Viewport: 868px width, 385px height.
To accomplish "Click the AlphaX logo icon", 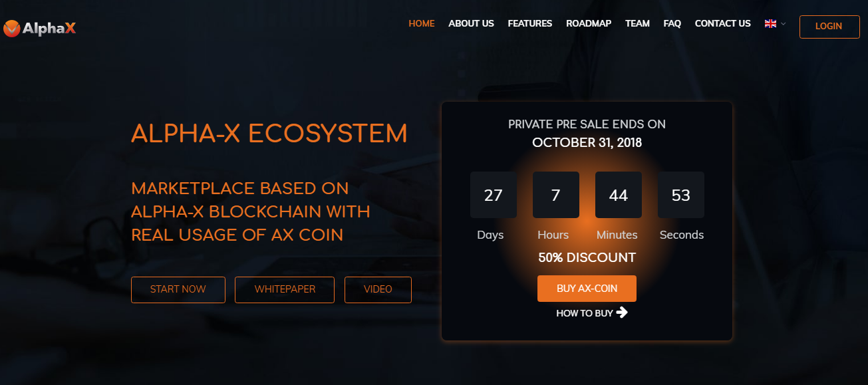I will coord(11,29).
